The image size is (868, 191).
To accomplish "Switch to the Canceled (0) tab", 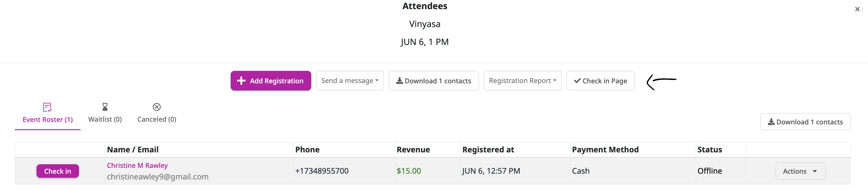I will pyautogui.click(x=157, y=113).
